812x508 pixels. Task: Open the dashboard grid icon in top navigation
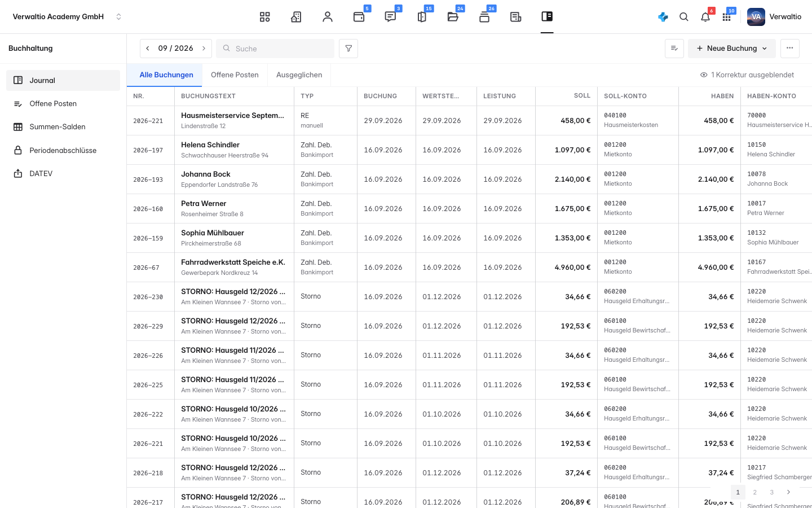[x=264, y=17]
